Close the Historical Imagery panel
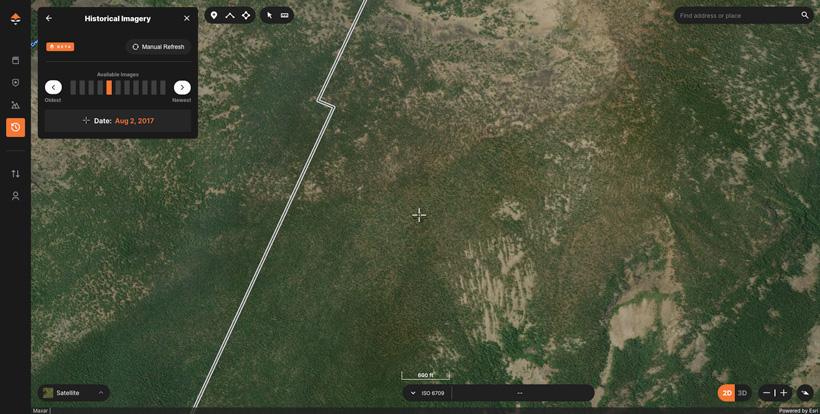This screenshot has height=414, width=820. (x=187, y=18)
